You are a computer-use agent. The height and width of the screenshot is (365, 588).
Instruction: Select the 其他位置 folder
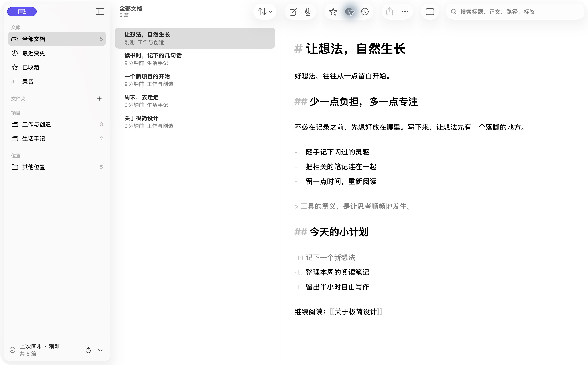pos(57,167)
